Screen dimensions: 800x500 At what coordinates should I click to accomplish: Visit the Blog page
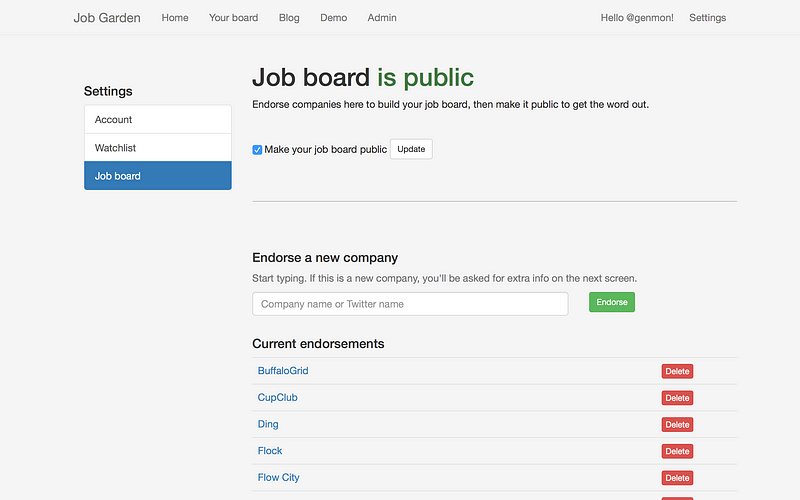tap(289, 18)
